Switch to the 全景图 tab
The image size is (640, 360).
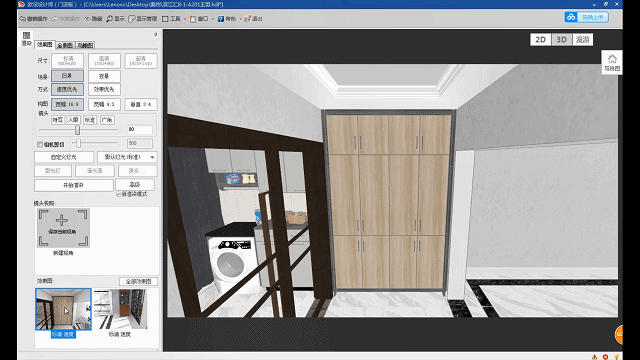pyautogui.click(x=65, y=45)
